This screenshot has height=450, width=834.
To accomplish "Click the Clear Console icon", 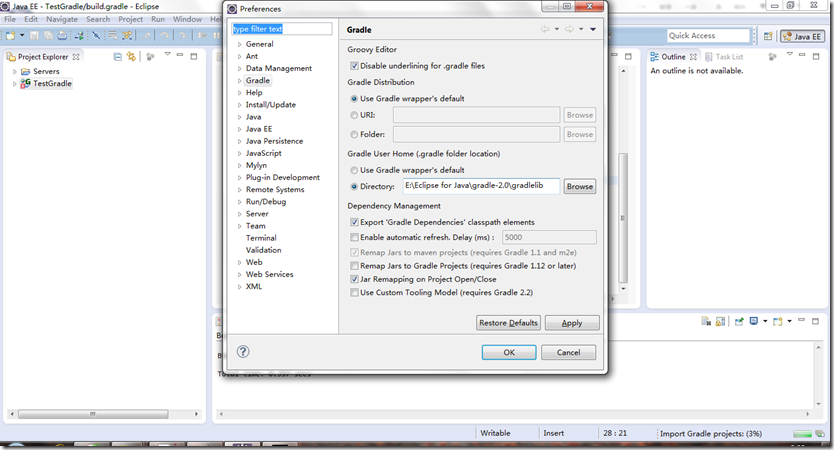I will 706,321.
